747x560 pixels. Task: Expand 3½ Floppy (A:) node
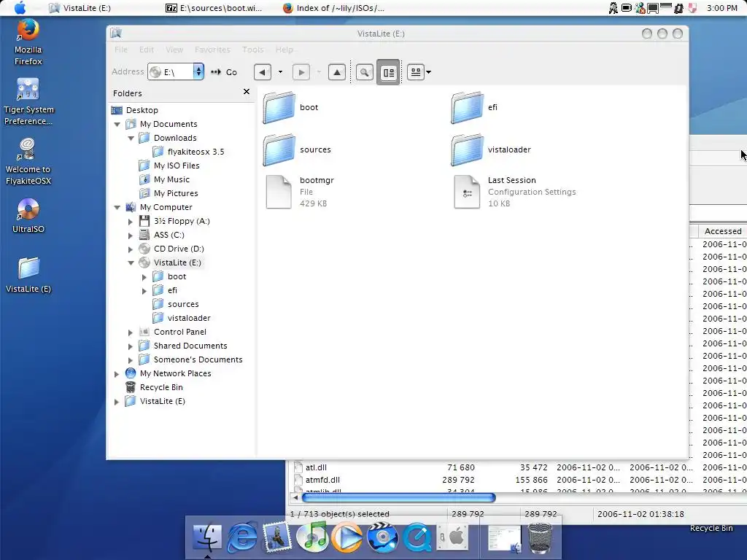click(131, 222)
